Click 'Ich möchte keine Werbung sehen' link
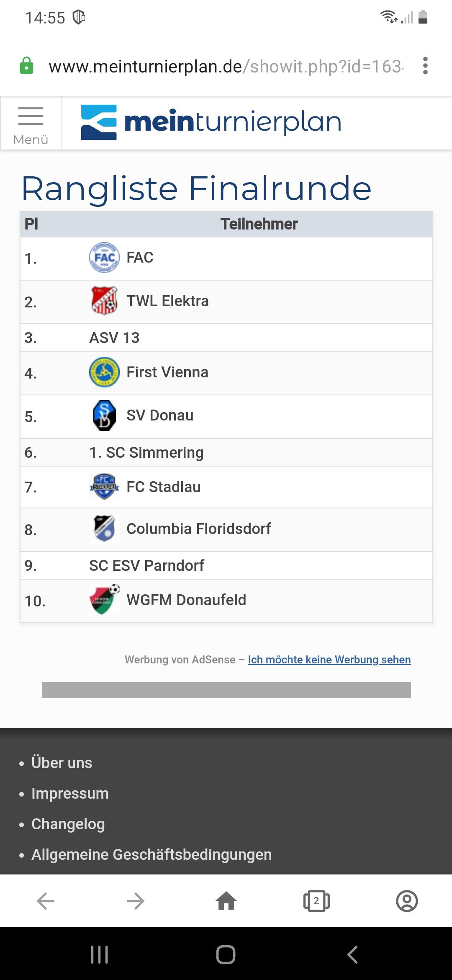 329,660
